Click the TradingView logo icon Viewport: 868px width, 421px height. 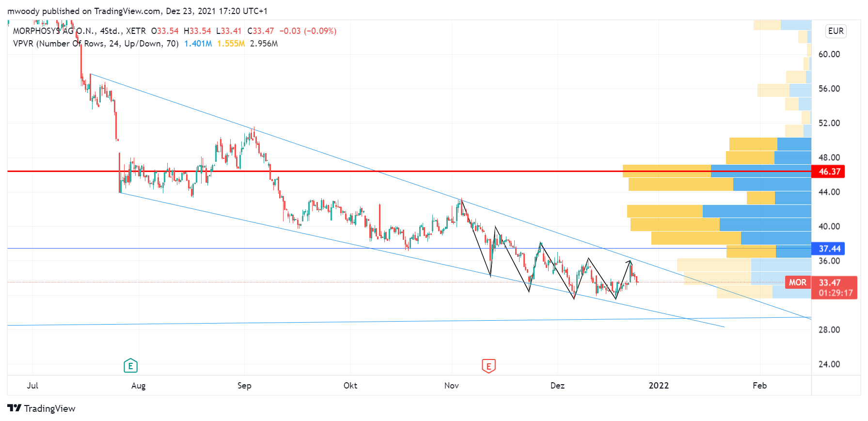(x=15, y=408)
